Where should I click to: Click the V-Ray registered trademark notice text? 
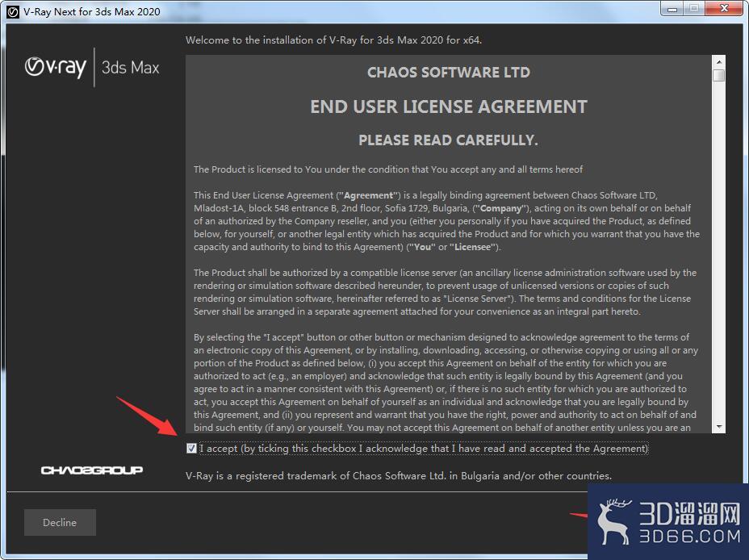[x=399, y=476]
